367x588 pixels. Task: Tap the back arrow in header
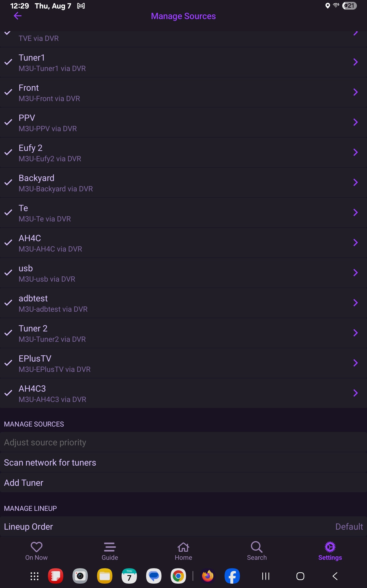click(x=17, y=16)
